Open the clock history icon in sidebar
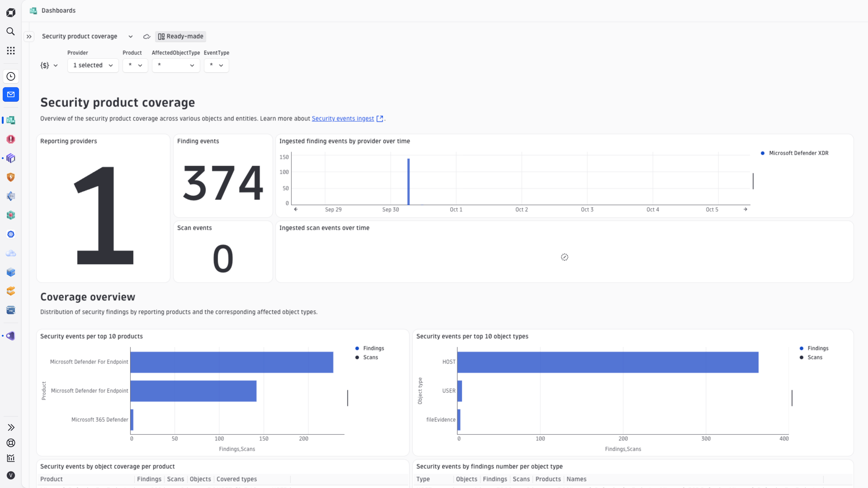This screenshot has height=488, width=868. [x=11, y=76]
